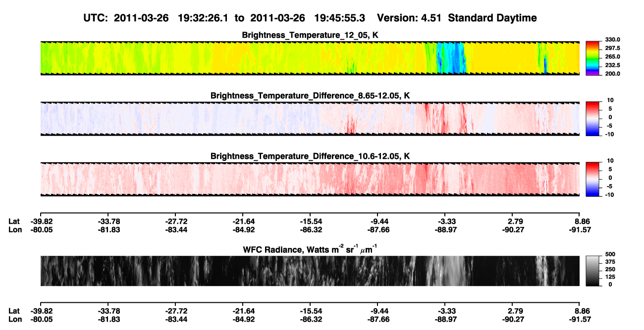Click the Lon label below the WFC Radiance panel

click(x=15, y=319)
